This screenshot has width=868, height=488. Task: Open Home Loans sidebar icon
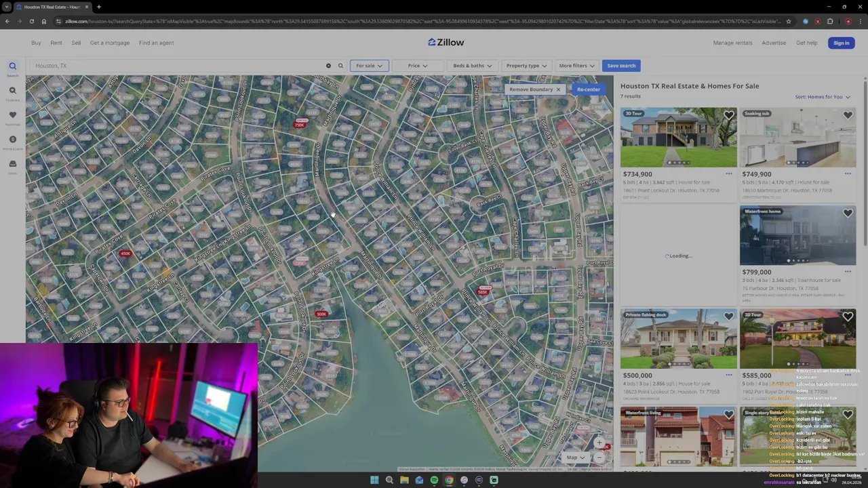[12, 140]
